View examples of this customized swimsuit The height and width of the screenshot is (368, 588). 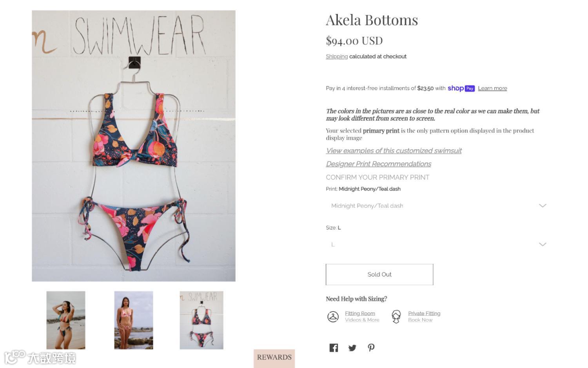click(394, 151)
